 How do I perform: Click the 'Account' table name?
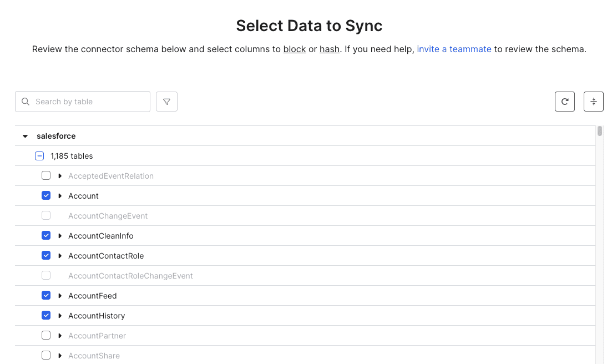(83, 196)
